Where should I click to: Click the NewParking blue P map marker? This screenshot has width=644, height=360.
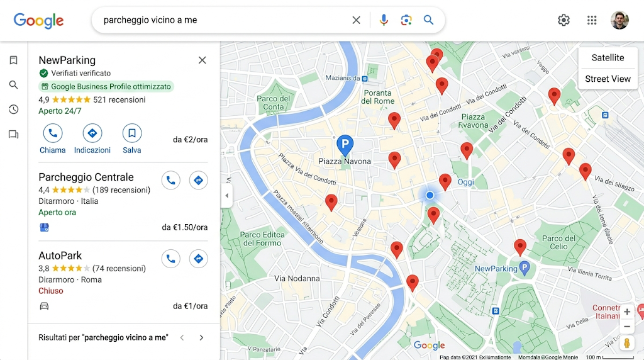(x=524, y=268)
